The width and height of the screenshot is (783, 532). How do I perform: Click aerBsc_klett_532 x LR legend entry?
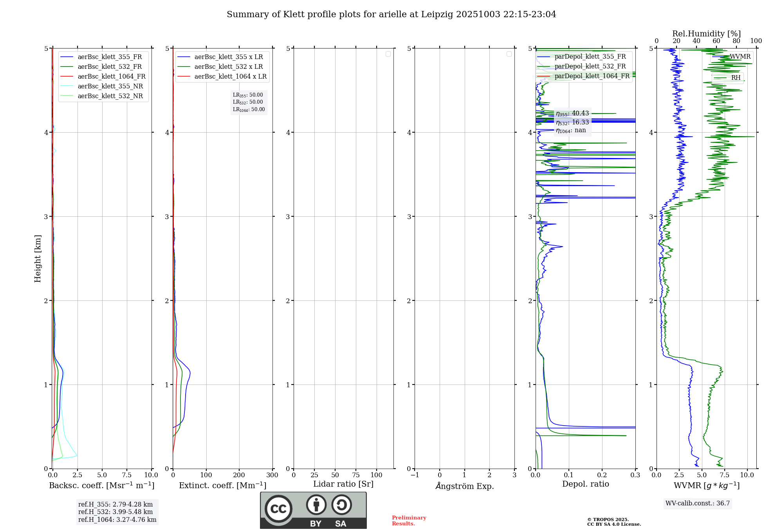click(x=228, y=67)
